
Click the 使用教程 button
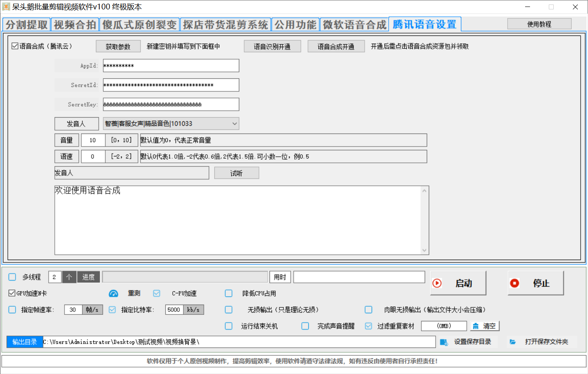coord(539,24)
